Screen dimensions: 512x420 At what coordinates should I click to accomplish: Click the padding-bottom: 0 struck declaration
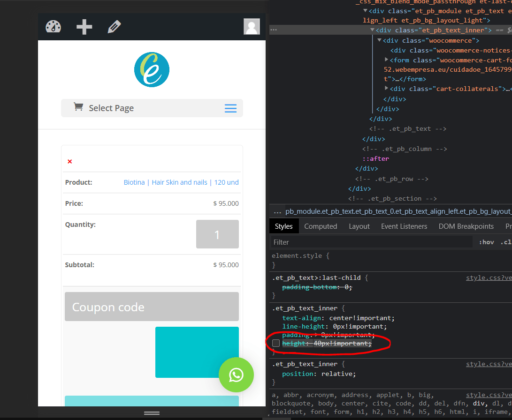pyautogui.click(x=317, y=287)
